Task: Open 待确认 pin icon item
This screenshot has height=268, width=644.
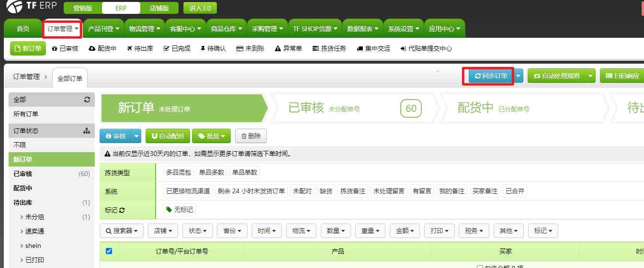Action: [213, 48]
